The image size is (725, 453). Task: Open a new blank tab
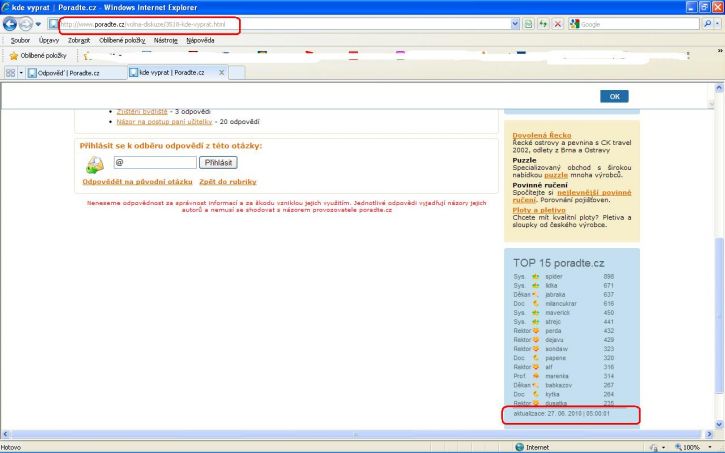click(237, 73)
